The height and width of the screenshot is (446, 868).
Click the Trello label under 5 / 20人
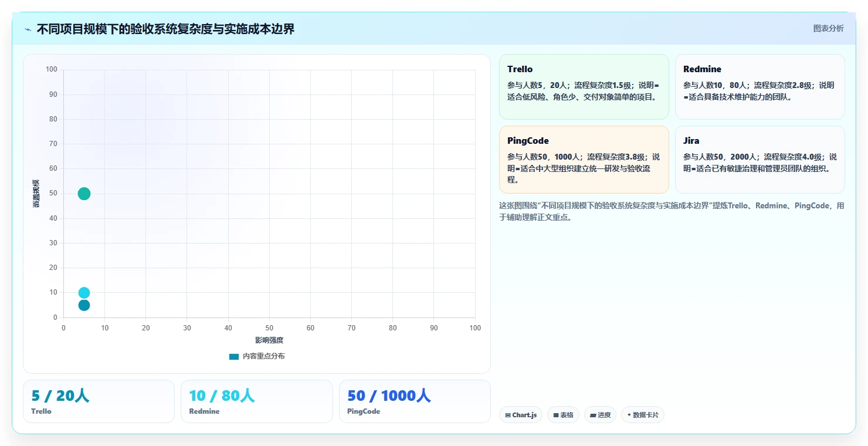point(41,411)
